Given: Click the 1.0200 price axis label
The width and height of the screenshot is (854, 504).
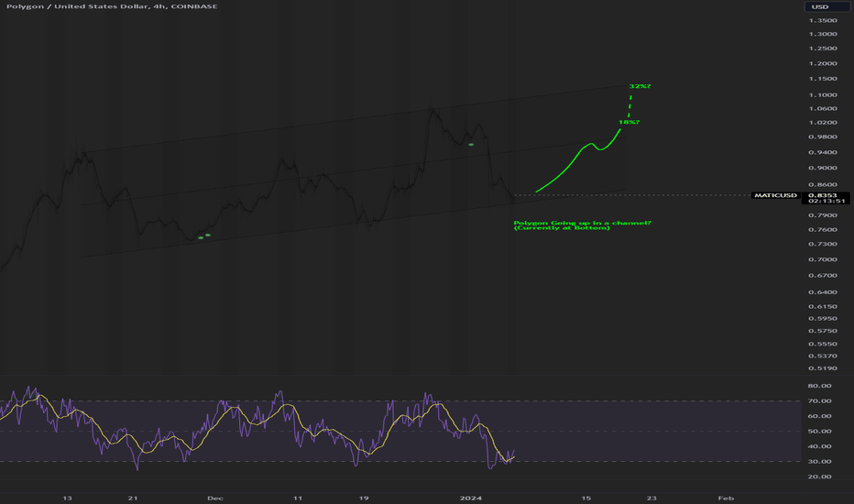Looking at the screenshot, I should pyautogui.click(x=823, y=123).
